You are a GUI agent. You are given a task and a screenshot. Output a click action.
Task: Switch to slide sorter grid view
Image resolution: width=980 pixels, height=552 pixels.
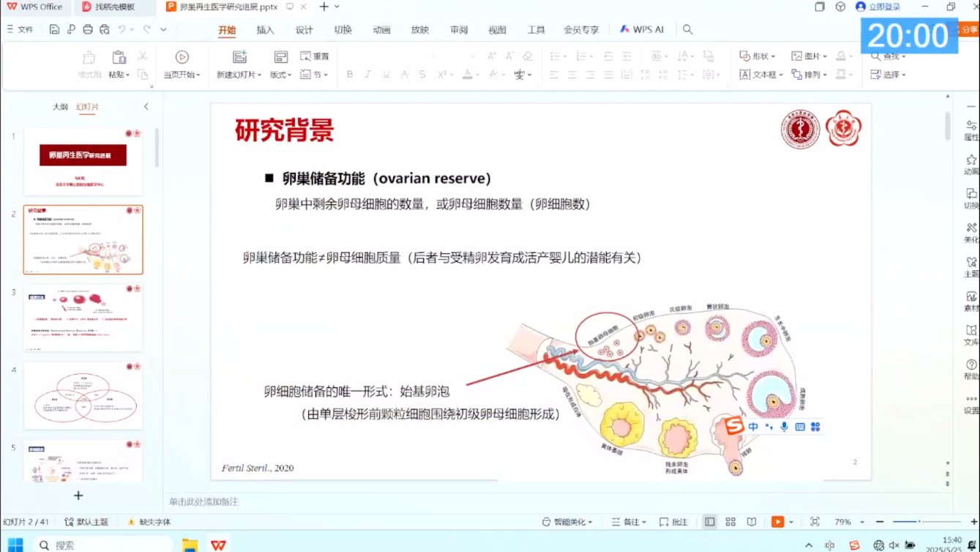click(x=730, y=522)
